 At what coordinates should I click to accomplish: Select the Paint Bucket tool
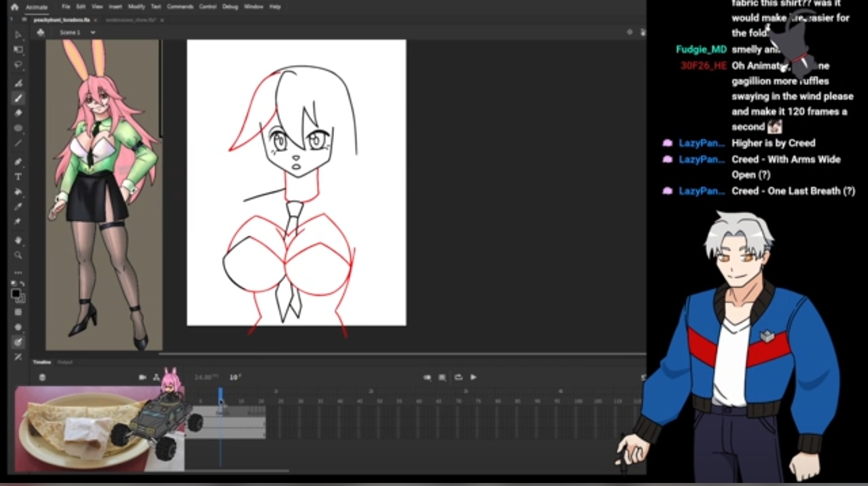(18, 192)
